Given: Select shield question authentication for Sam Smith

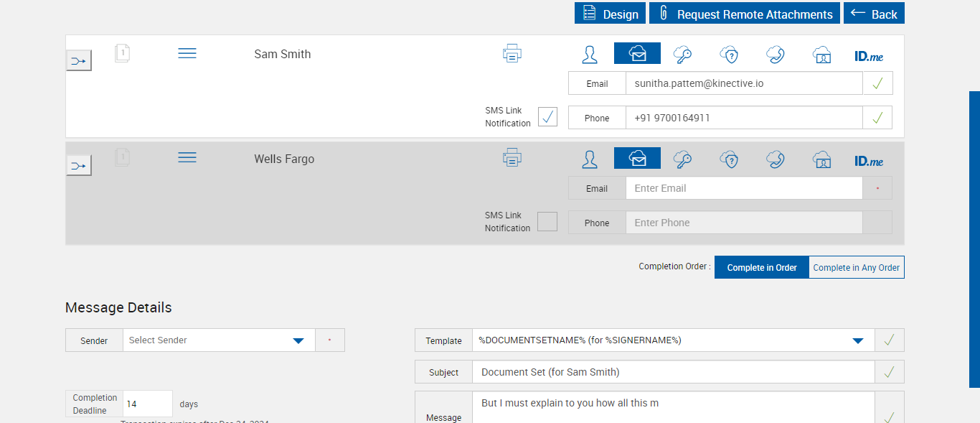Looking at the screenshot, I should click(x=729, y=55).
